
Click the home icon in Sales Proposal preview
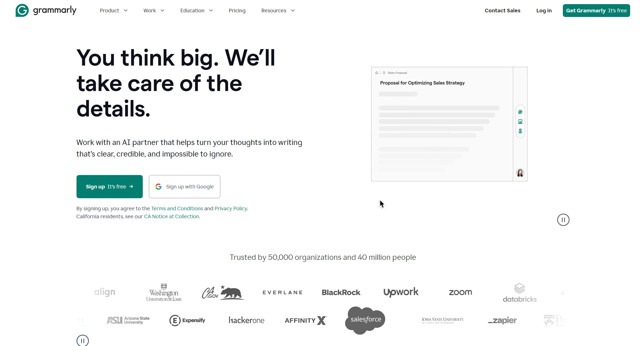(377, 73)
